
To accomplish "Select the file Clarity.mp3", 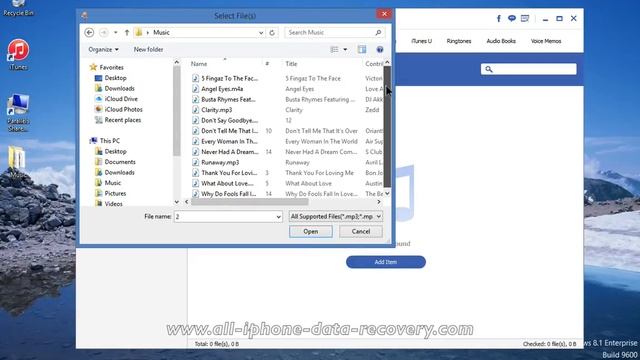I will point(216,110).
